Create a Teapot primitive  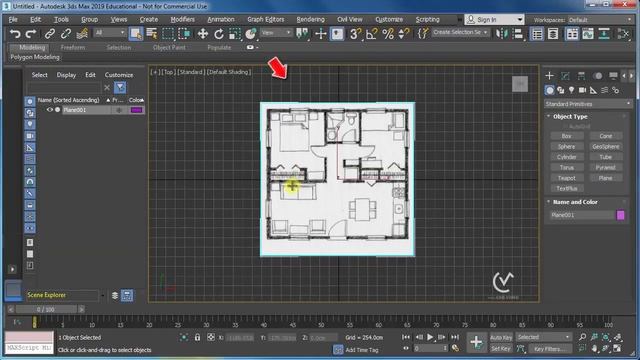(x=567, y=178)
